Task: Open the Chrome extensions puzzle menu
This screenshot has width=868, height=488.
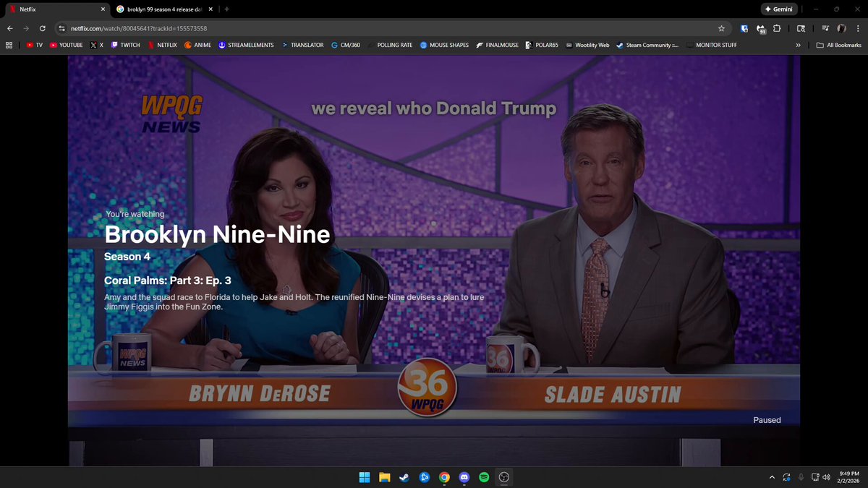Action: click(777, 28)
